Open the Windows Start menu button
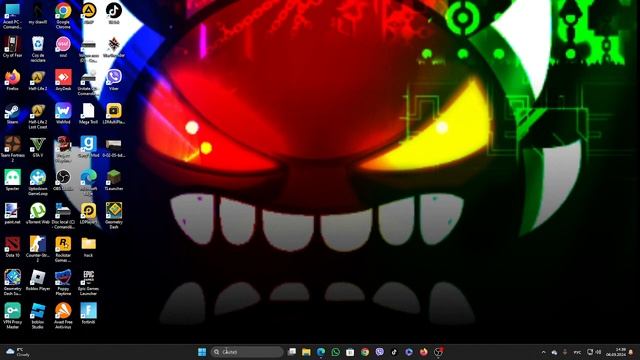The height and width of the screenshot is (360, 640). (202, 352)
